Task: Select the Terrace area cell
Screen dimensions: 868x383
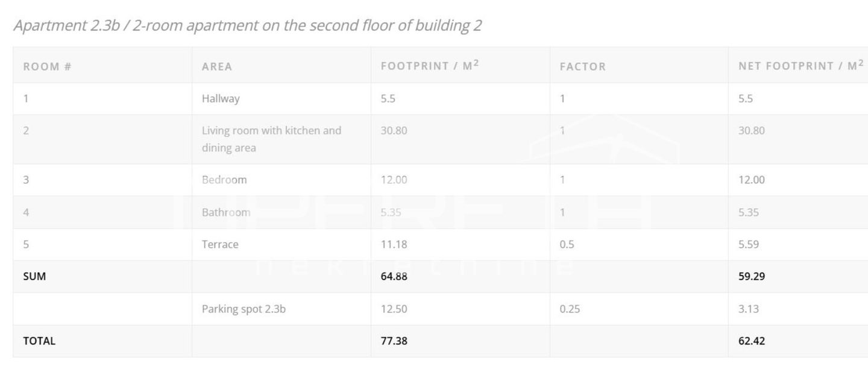Action: pyautogui.click(x=220, y=244)
